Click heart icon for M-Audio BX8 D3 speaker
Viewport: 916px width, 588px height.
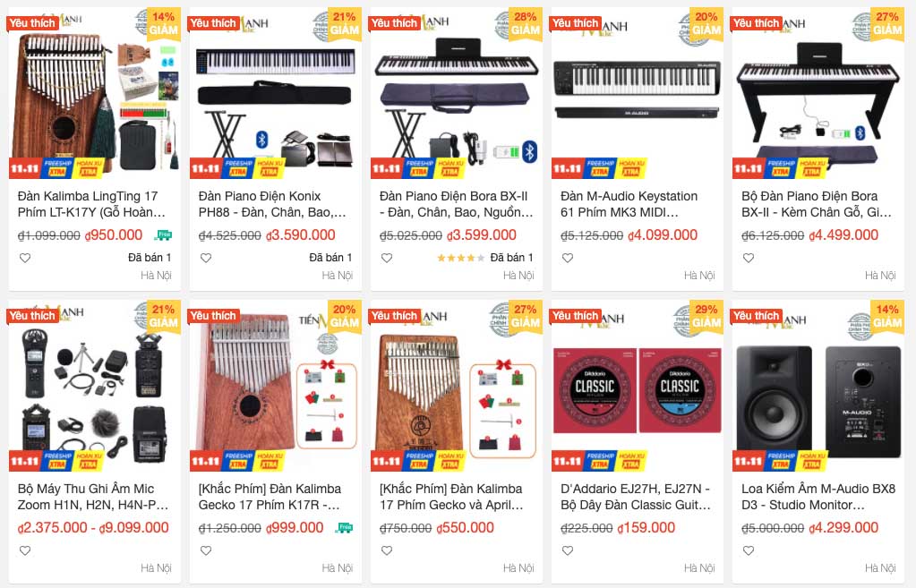coord(749,550)
